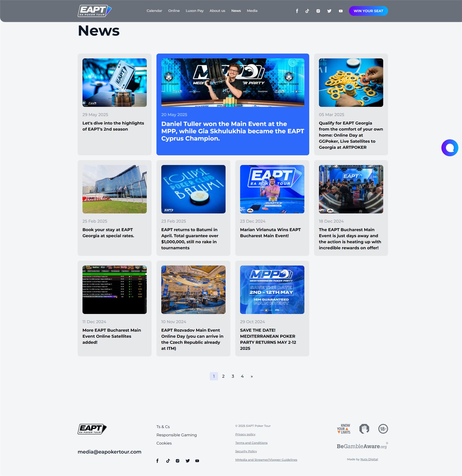This screenshot has width=462, height=476.
Task: Open Eclipse Poker Club Batumi thumbnail
Action: point(193,189)
